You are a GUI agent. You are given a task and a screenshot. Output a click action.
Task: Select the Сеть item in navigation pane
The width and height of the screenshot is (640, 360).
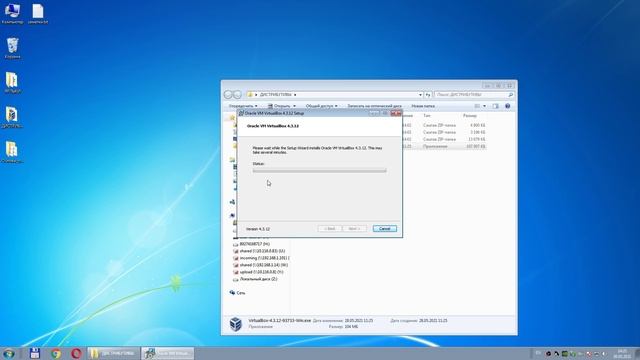238,293
